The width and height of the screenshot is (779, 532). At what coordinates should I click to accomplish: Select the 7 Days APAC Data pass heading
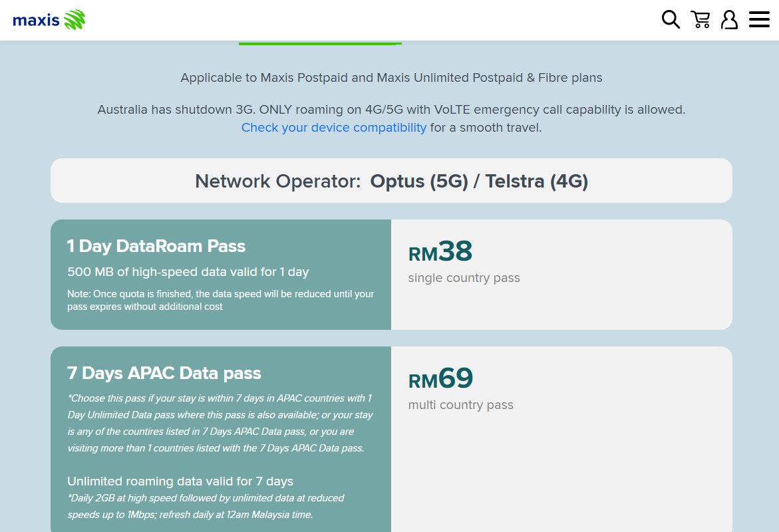(x=164, y=373)
